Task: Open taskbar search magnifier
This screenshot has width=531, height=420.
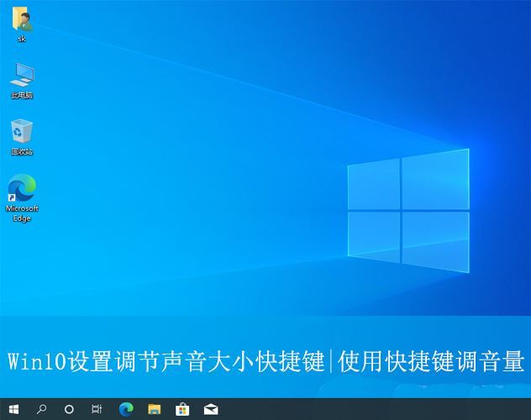Action: click(41, 409)
